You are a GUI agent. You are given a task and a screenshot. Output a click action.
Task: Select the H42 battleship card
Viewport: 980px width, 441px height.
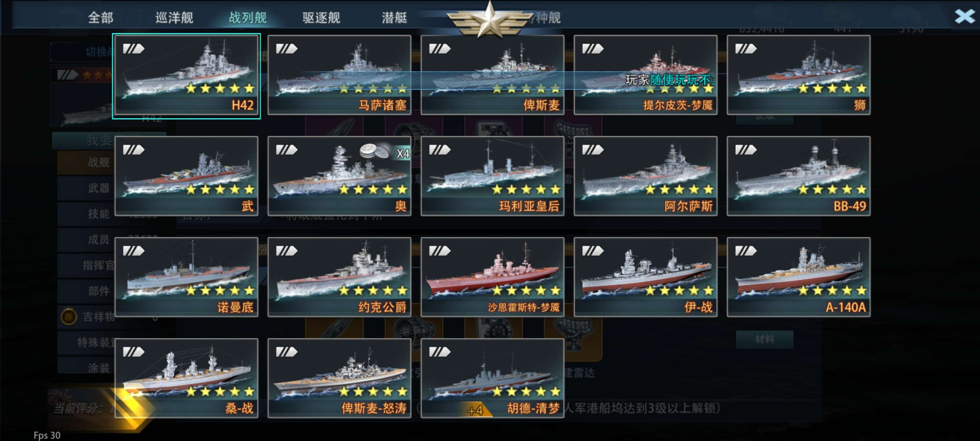187,75
